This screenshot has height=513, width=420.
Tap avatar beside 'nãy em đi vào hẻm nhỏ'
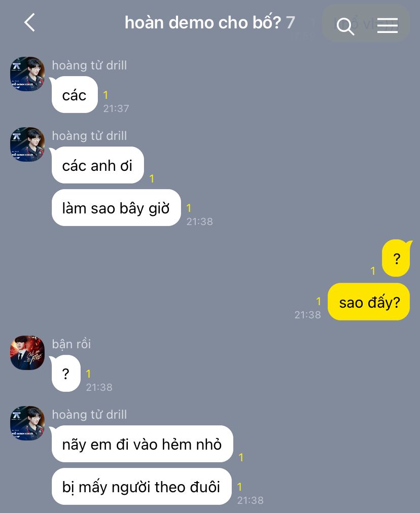pyautogui.click(x=27, y=423)
